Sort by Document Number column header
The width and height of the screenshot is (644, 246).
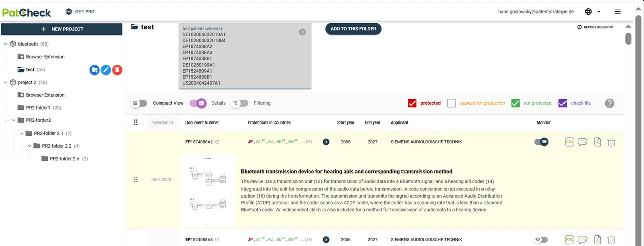tap(202, 122)
